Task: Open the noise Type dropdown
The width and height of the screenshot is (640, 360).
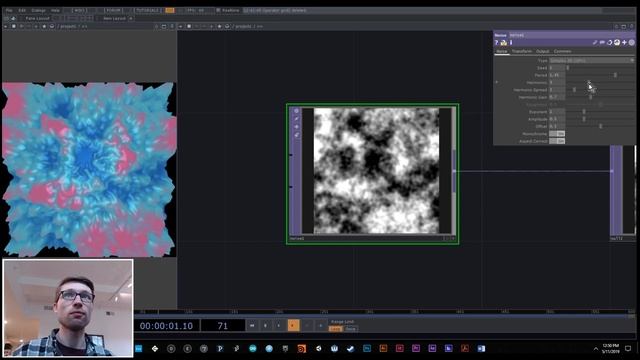Action: point(591,60)
